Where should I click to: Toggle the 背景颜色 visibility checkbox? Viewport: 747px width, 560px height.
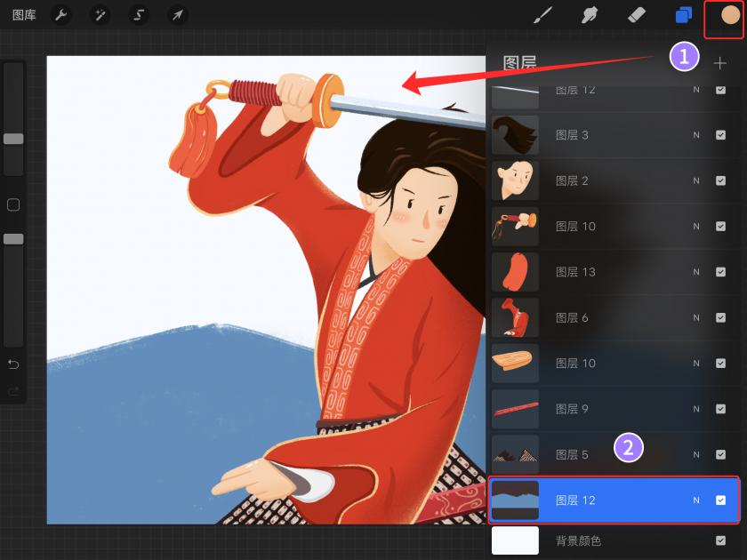click(720, 540)
